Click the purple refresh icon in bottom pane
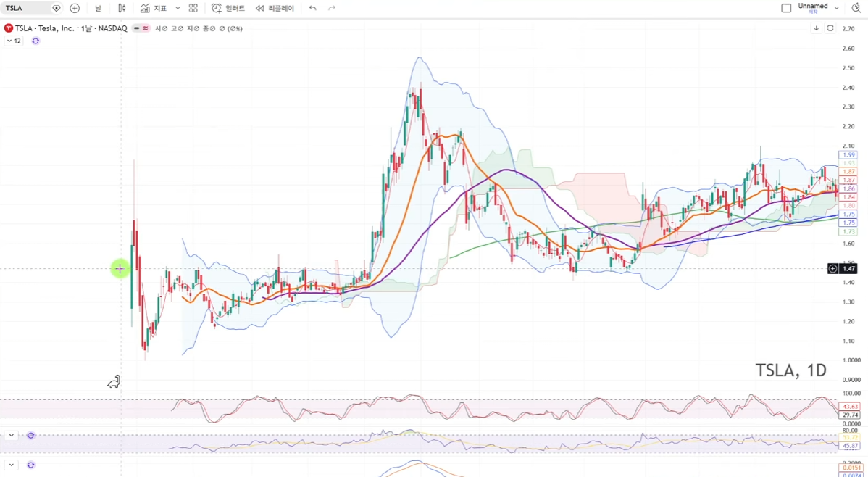Viewport: 868px width, 477px height. (x=31, y=465)
